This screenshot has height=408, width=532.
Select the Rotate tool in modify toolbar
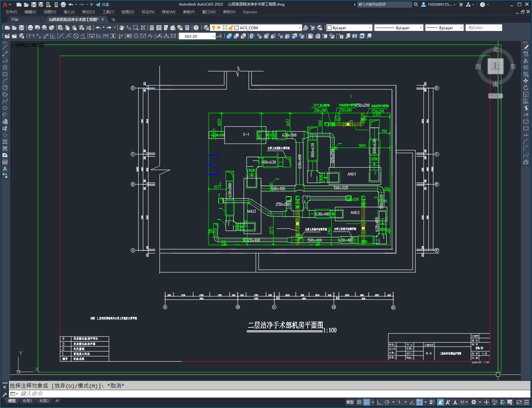pos(526,88)
